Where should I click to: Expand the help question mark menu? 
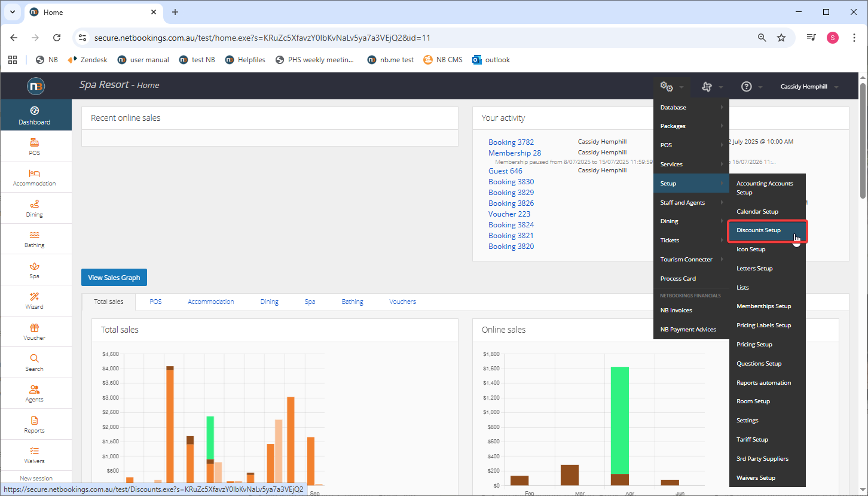(x=746, y=87)
